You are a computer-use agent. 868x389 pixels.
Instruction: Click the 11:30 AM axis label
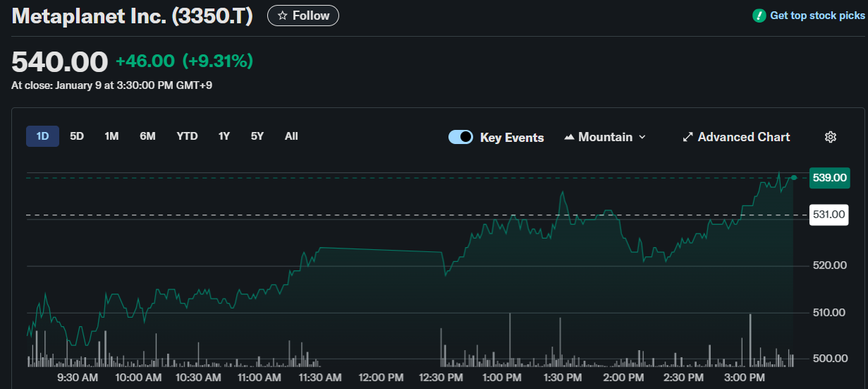click(320, 378)
